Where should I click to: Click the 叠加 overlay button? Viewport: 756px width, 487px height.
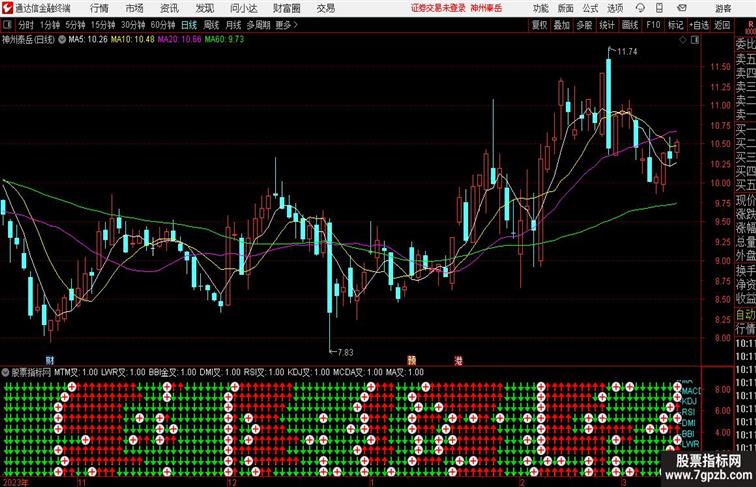562,25
